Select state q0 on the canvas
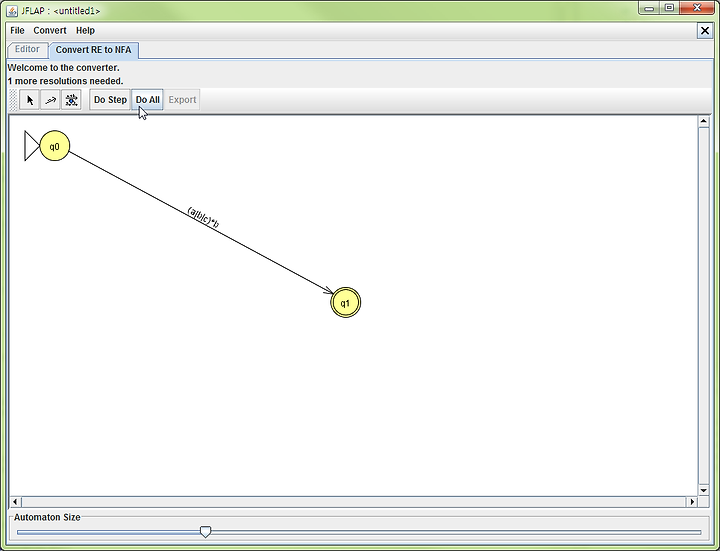The height and width of the screenshot is (551, 720). tap(55, 146)
